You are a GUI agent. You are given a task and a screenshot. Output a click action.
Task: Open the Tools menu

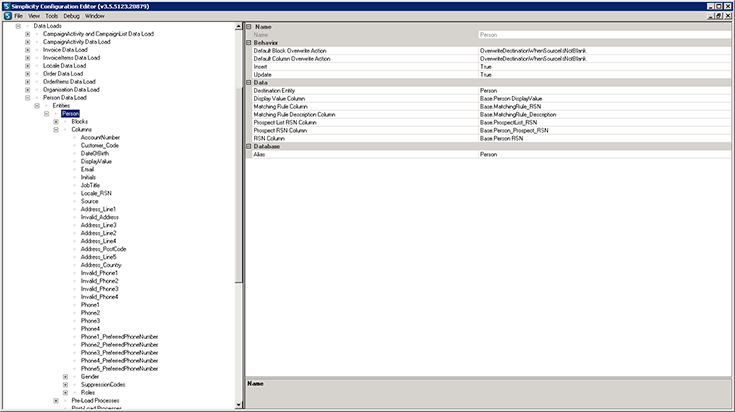pos(52,16)
